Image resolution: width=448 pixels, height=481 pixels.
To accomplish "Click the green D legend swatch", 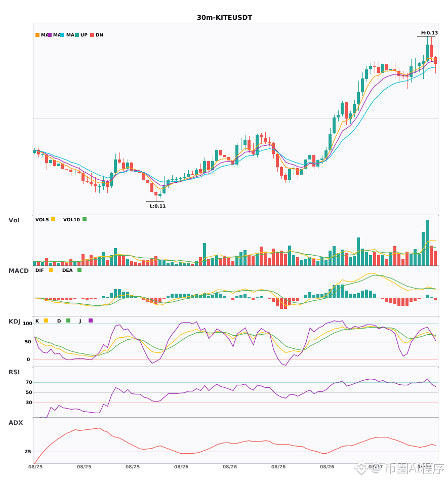I will tap(68, 320).
